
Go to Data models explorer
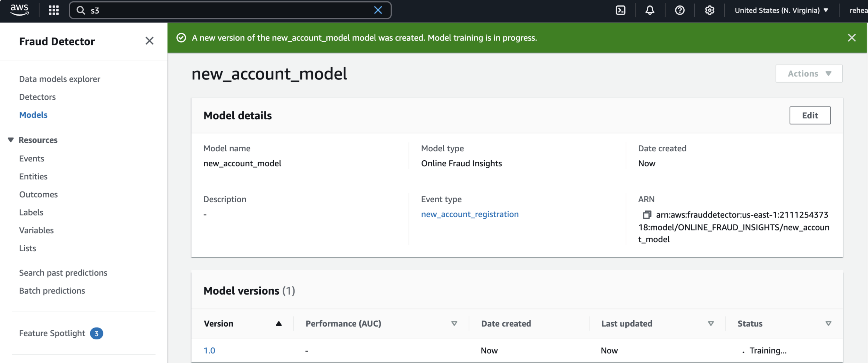click(60, 79)
